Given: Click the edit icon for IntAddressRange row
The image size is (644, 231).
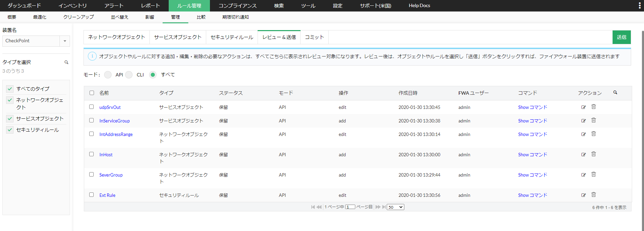Looking at the screenshot, I should [583, 134].
